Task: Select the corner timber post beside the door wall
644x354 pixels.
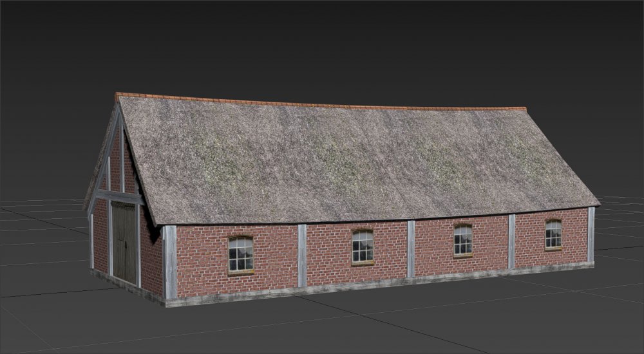Action: click(170, 262)
